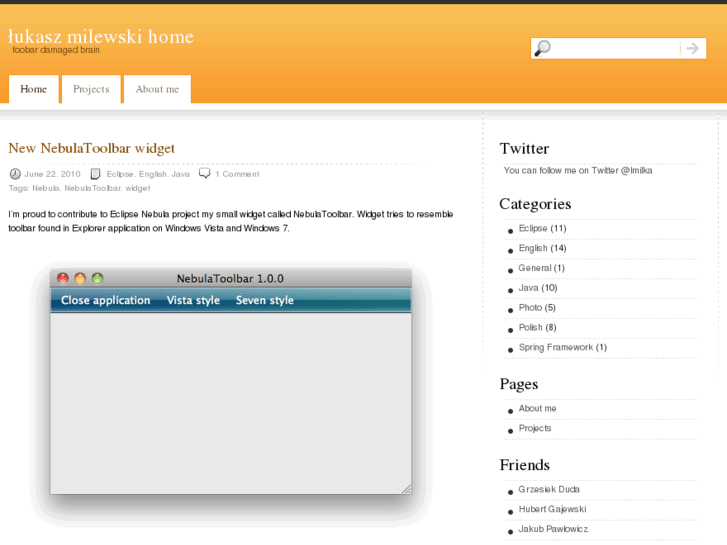
Task: Click the clock icon beside June 22, 2010
Action: click(15, 174)
